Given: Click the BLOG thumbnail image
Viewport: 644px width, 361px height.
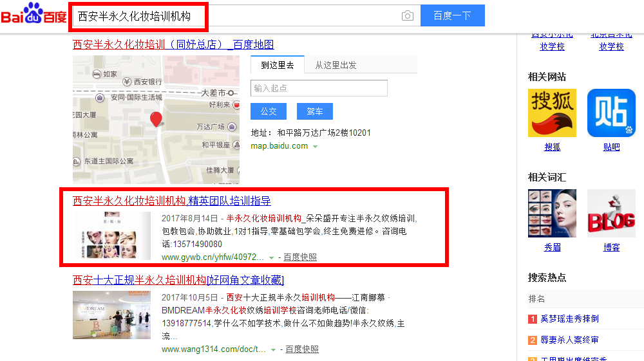Looking at the screenshot, I should coord(611,214).
